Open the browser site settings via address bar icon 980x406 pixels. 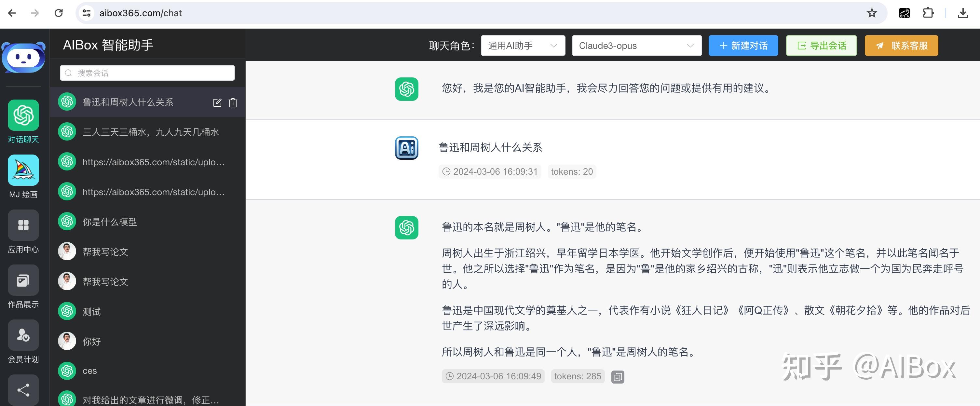click(x=86, y=13)
